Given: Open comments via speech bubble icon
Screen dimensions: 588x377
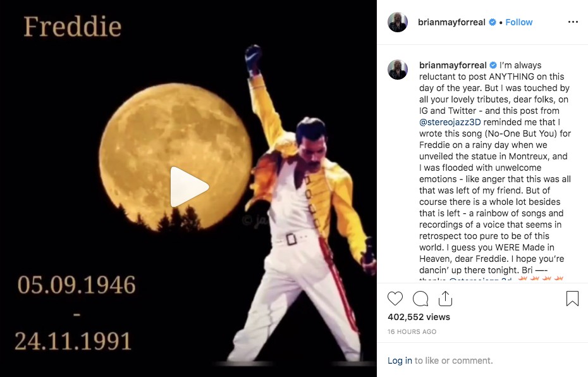Looking at the screenshot, I should tap(420, 299).
